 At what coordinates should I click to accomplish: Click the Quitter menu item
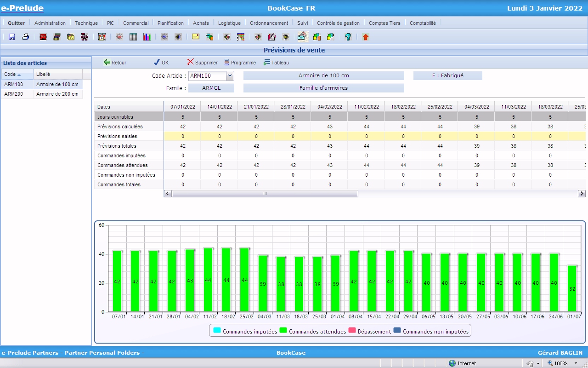pos(17,23)
